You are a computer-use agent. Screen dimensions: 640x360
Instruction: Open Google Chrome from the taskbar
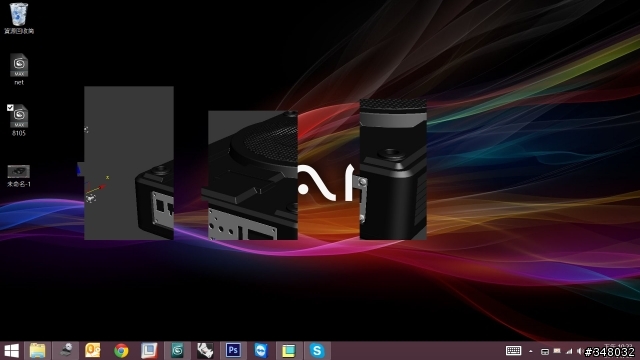121,351
